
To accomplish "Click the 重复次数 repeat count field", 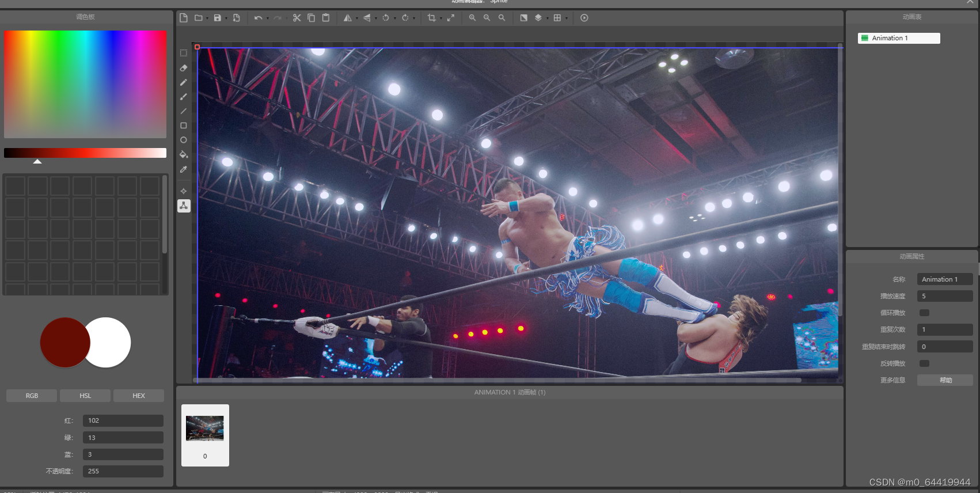I will 945,329.
